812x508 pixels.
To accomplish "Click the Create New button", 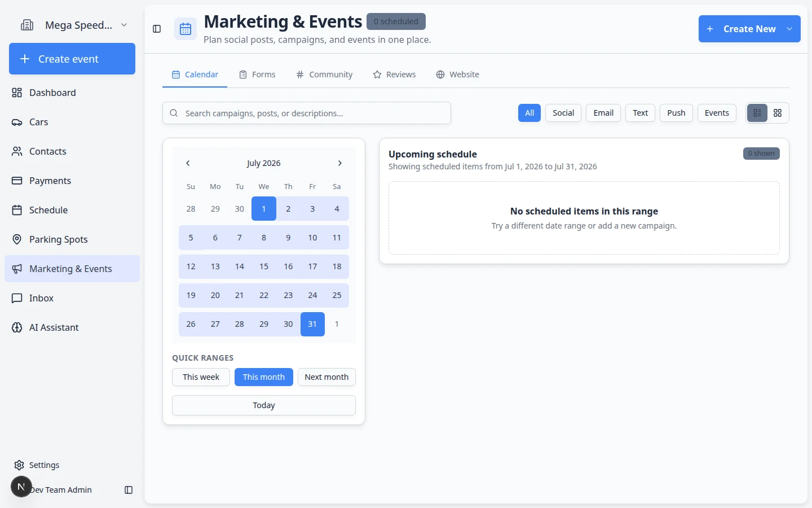I will [749, 29].
